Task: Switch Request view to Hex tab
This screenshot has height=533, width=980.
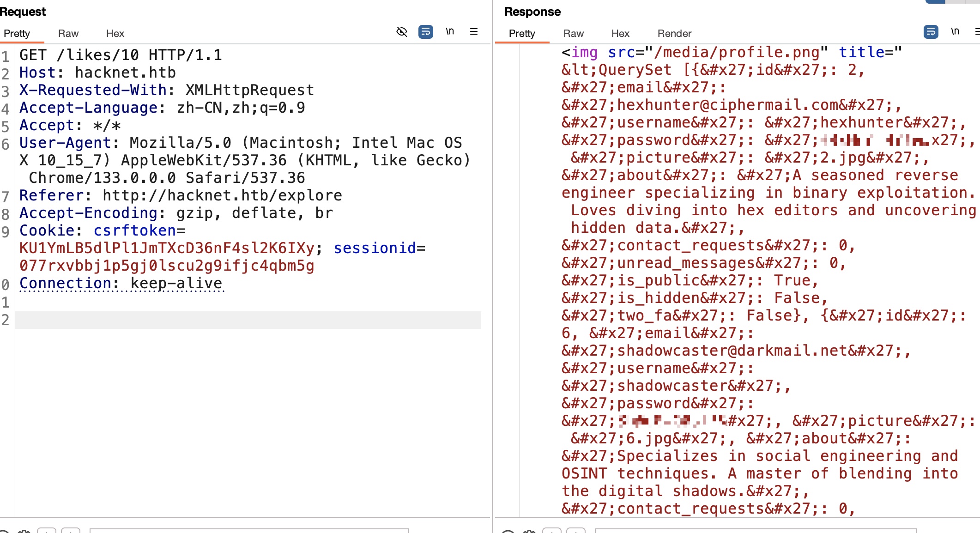Action: pyautogui.click(x=115, y=34)
